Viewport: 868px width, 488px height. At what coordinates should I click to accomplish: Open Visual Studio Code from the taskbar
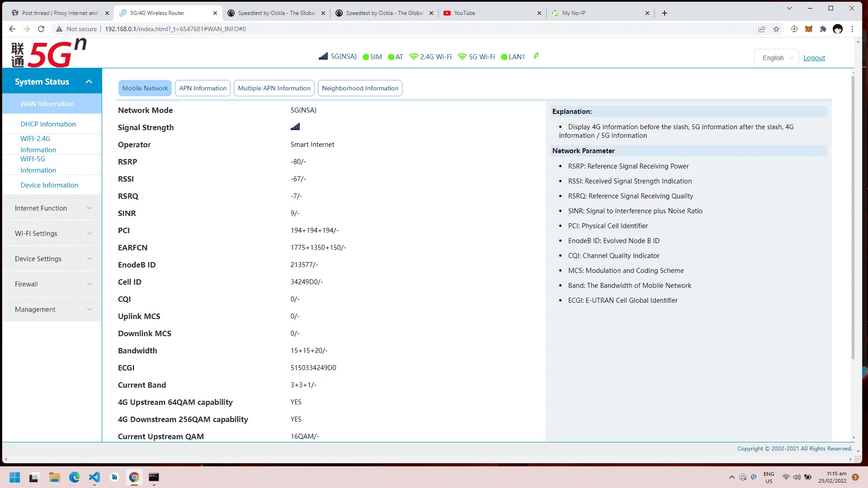click(x=94, y=477)
